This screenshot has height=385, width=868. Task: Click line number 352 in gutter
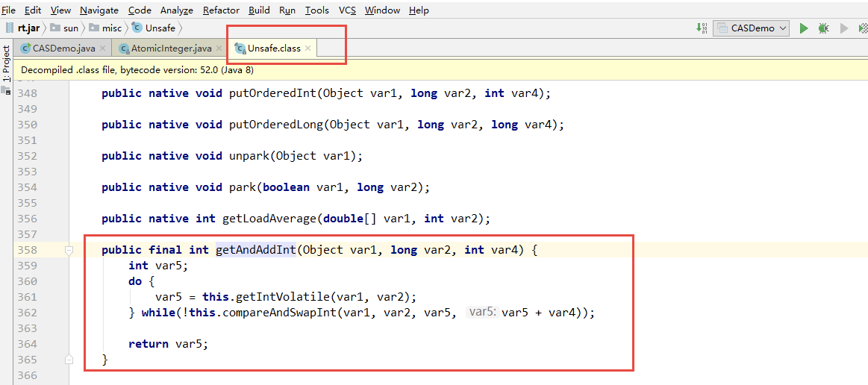pyautogui.click(x=27, y=156)
